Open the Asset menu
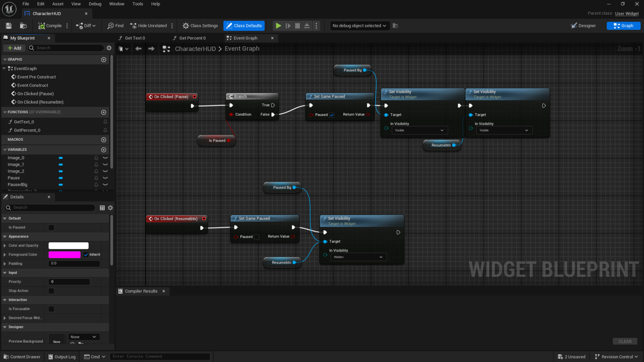 coord(58,4)
